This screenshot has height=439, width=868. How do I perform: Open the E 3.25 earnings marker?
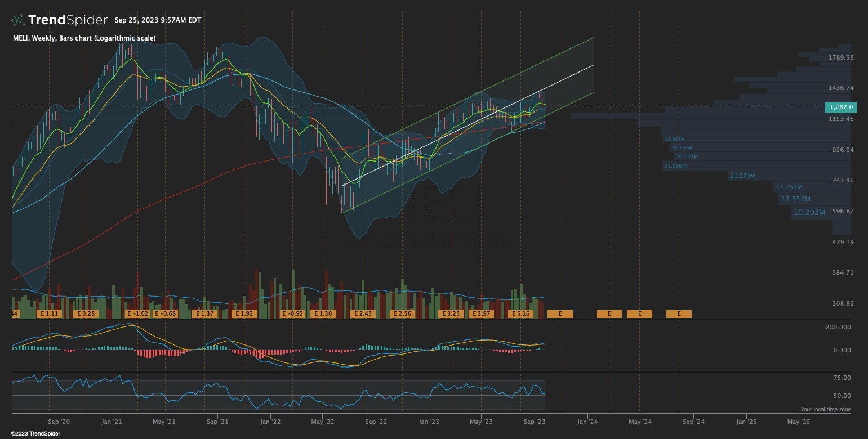[451, 313]
